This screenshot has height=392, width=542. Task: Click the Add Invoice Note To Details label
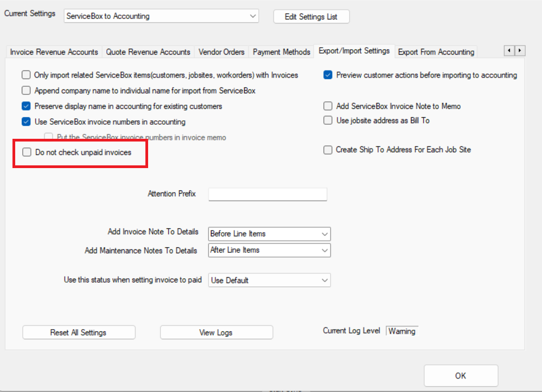point(153,232)
